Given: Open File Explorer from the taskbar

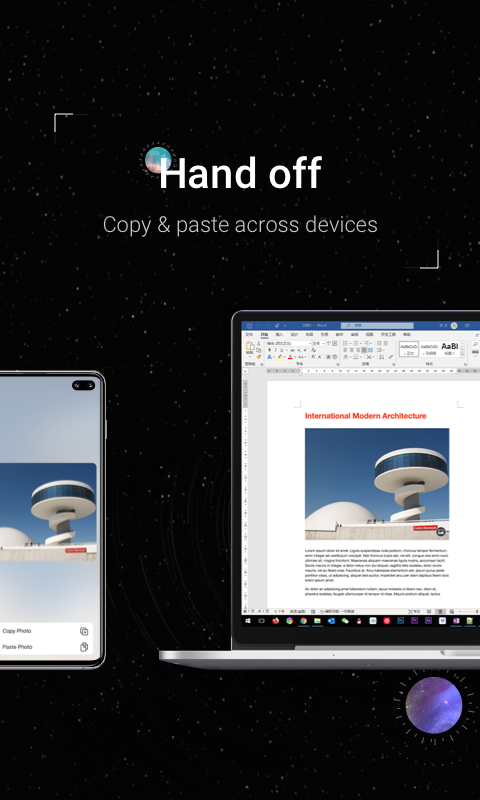Looking at the screenshot, I should pos(317,621).
